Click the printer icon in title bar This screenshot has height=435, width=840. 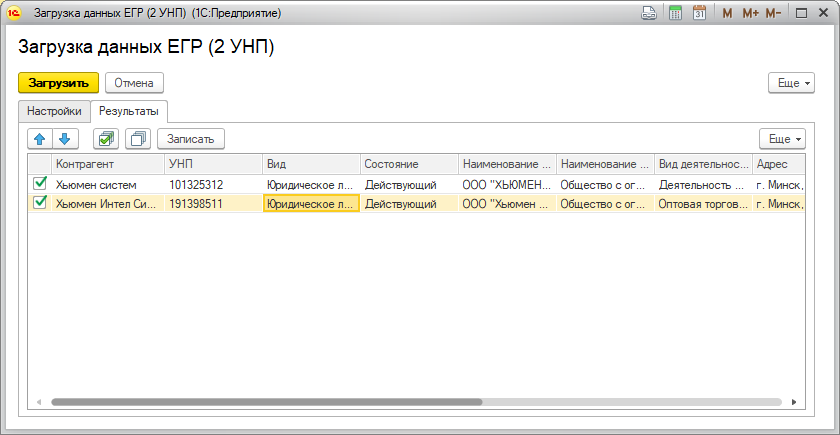[648, 13]
